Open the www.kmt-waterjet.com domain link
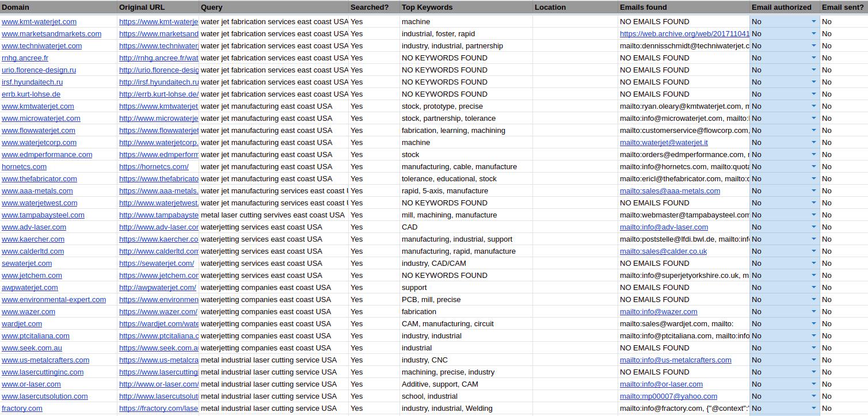 (39, 21)
